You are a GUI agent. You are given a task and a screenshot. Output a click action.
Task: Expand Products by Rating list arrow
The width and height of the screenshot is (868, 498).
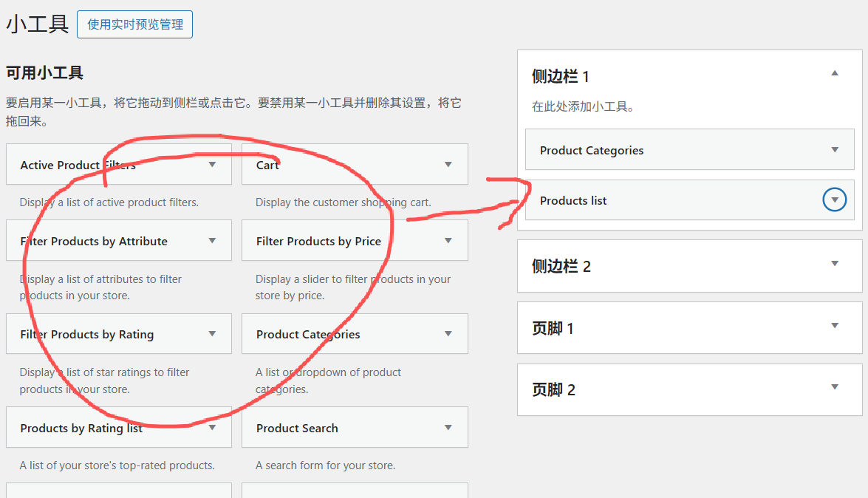point(212,428)
